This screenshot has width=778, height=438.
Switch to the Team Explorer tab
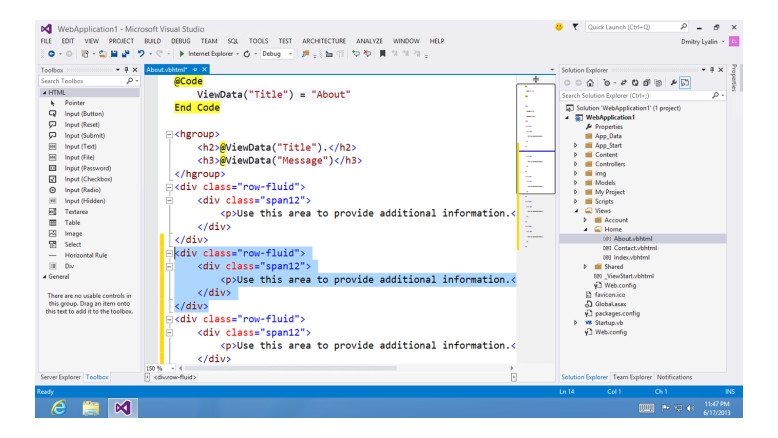(630, 376)
